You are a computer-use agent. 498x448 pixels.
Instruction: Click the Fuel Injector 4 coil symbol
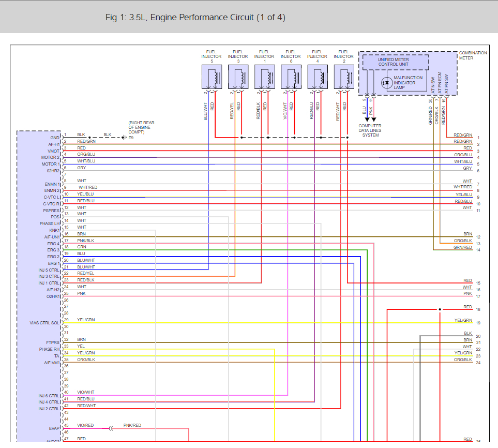(x=317, y=77)
